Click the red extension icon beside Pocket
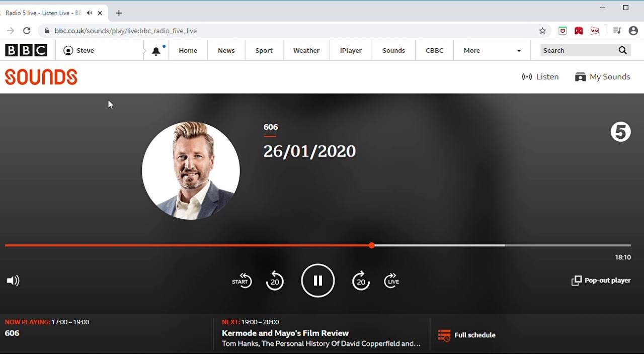 tap(579, 31)
